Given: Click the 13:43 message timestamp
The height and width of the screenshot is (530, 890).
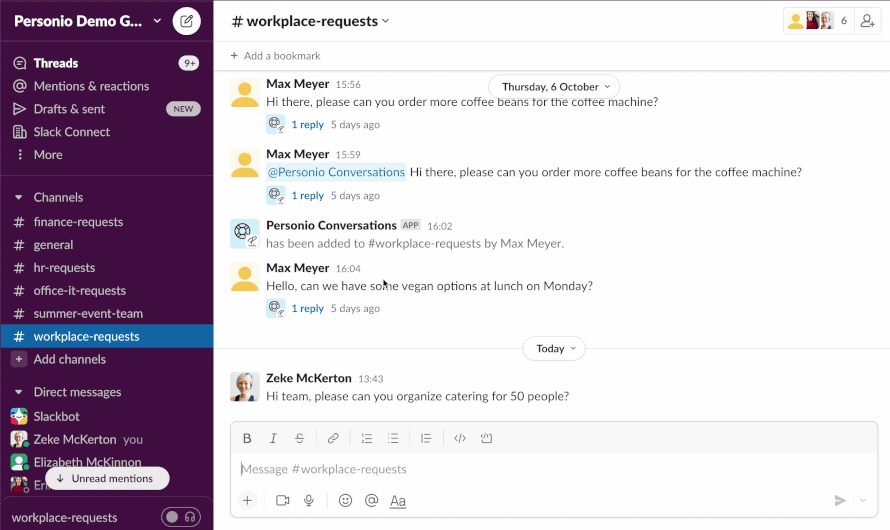Looking at the screenshot, I should 371,378.
